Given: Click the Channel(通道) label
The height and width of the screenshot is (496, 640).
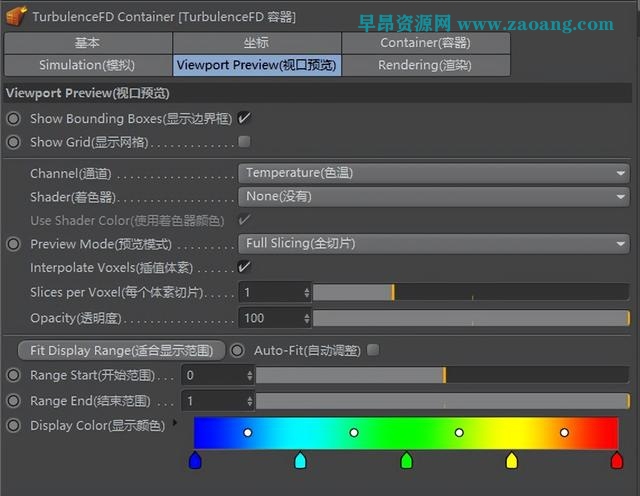Looking at the screenshot, I should click(x=71, y=174).
